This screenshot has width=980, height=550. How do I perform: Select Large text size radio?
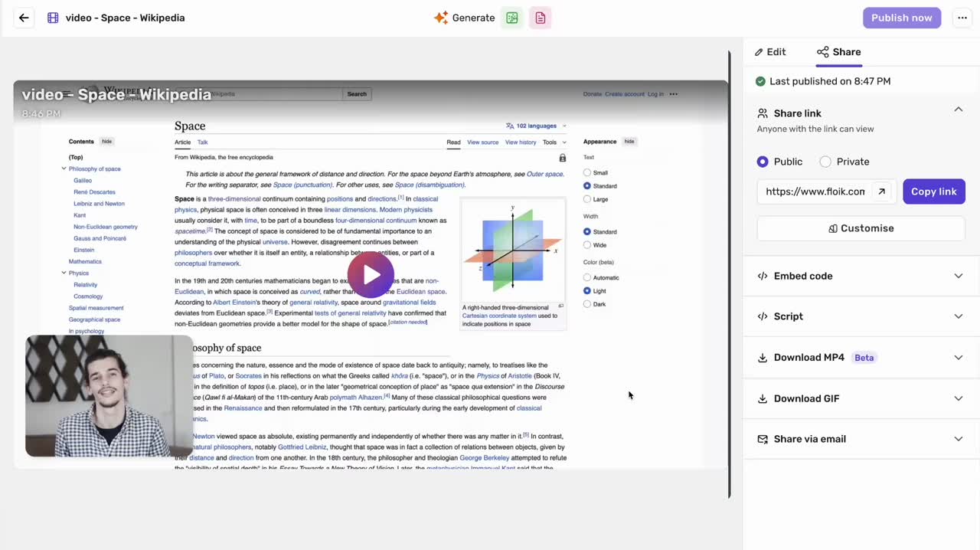coord(587,199)
